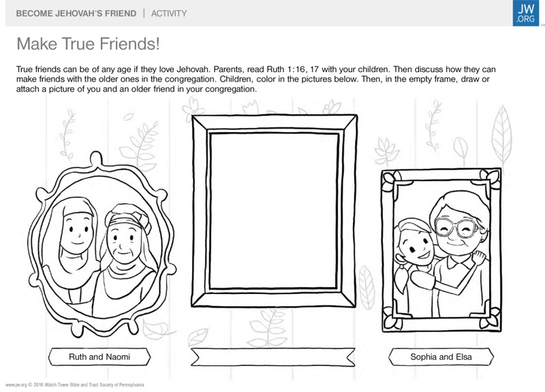Select the ACTIVITY header label
The width and height of the screenshot is (545, 392).
169,14
